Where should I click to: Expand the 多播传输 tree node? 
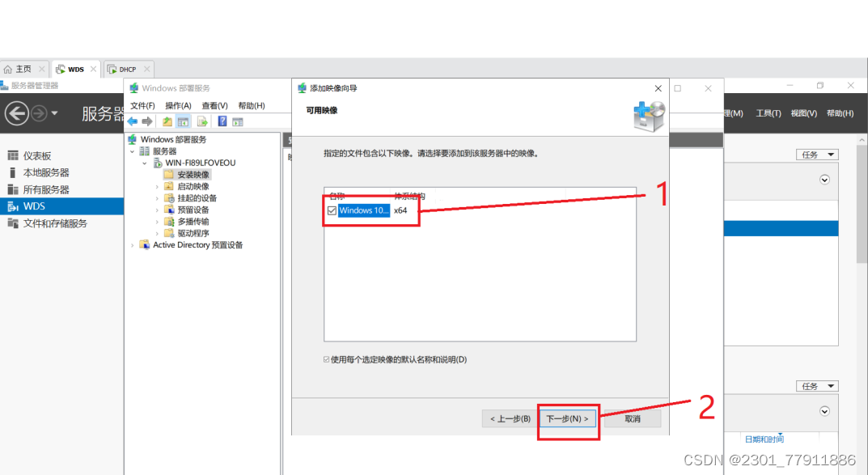pyautogui.click(x=157, y=222)
